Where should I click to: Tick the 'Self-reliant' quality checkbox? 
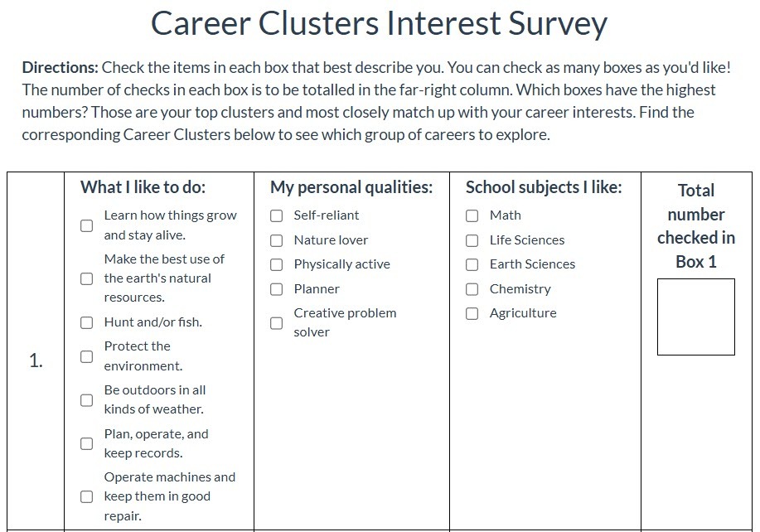click(x=276, y=215)
